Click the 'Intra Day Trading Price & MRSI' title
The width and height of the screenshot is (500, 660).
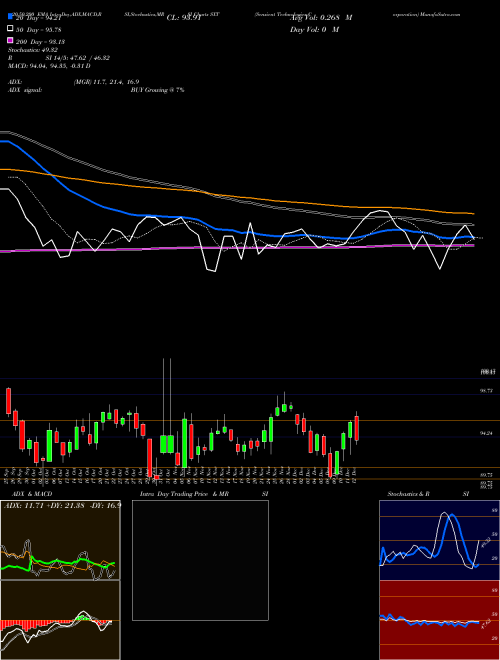tap(204, 494)
